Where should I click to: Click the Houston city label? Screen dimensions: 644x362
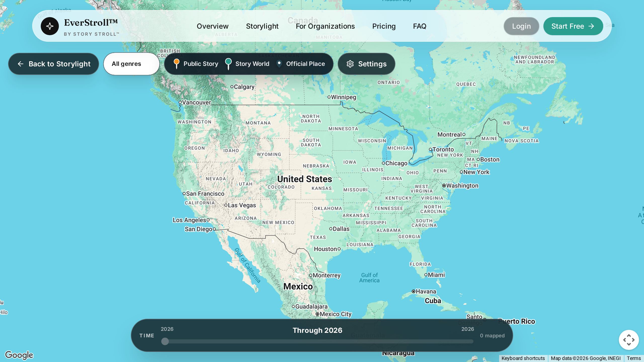coord(325,249)
